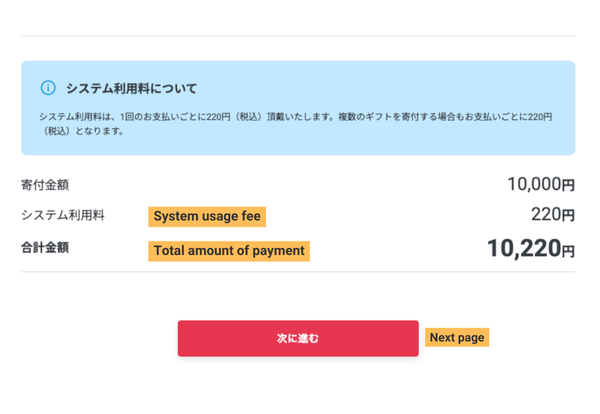
Task: Click the 220円 fee amount
Action: point(545,214)
